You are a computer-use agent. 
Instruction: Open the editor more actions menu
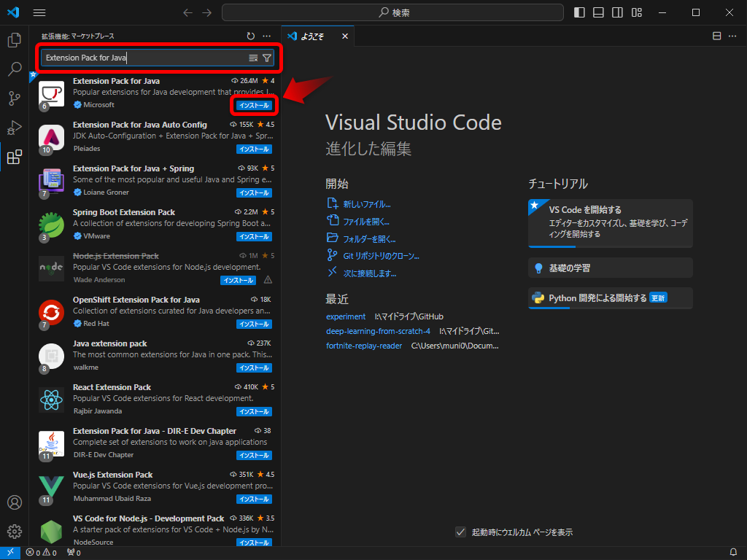click(x=732, y=35)
